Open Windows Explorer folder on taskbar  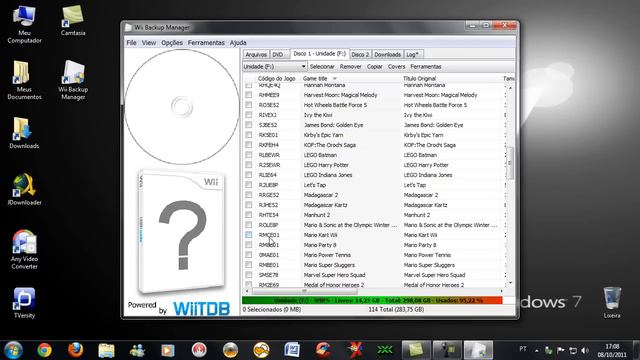(106, 350)
